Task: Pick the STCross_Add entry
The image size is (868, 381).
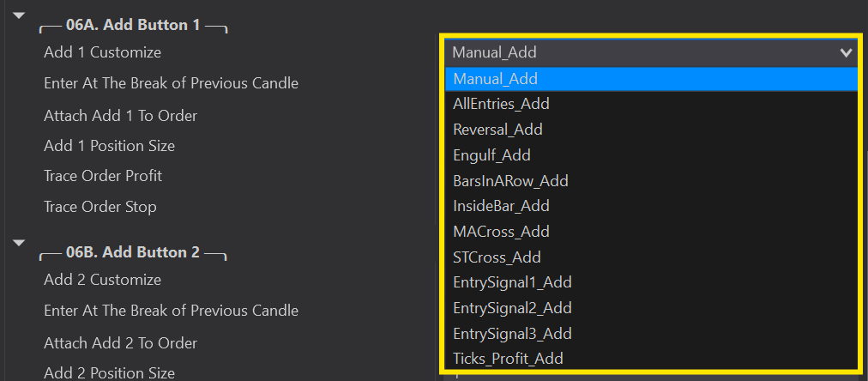Action: coord(497,257)
